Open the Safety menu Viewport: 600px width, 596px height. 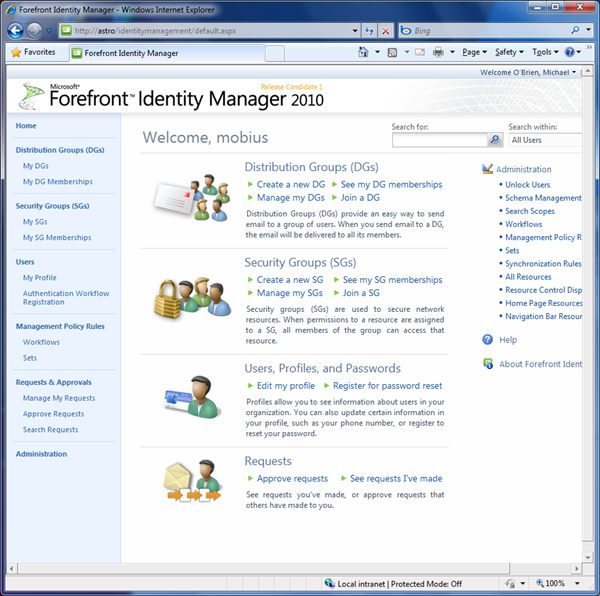509,52
